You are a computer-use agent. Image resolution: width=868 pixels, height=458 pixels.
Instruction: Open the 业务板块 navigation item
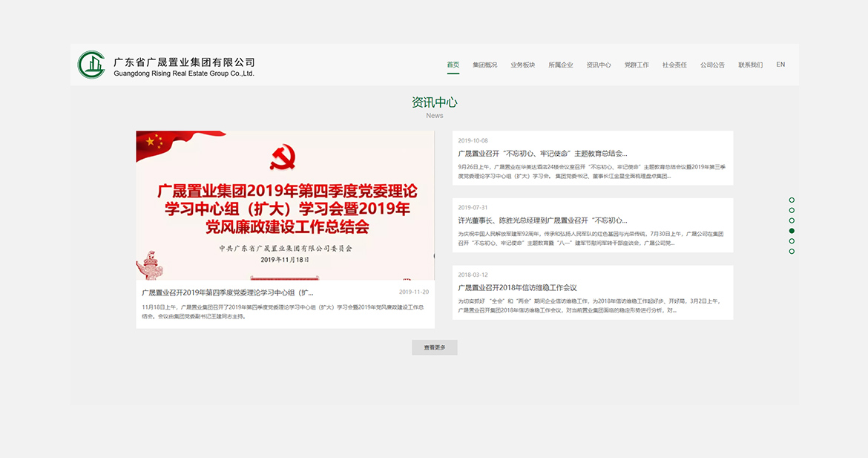coord(522,65)
